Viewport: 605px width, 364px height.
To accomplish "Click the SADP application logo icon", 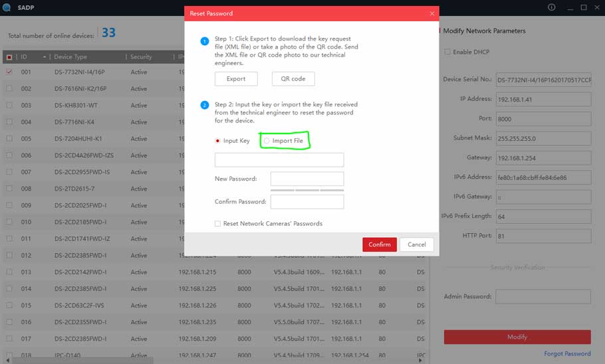I will [6, 7].
